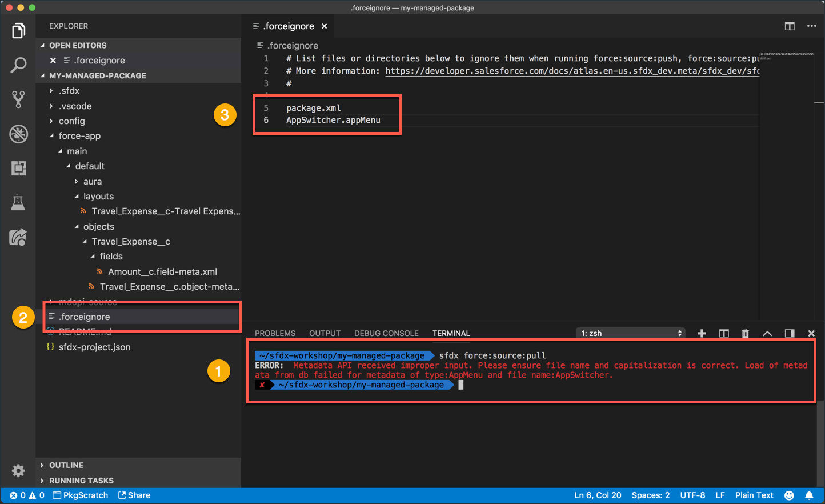Open the Test beaker view
The image size is (825, 504).
[x=18, y=202]
